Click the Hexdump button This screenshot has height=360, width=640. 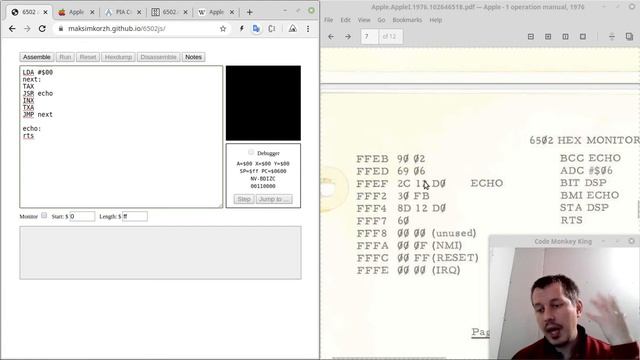point(118,57)
